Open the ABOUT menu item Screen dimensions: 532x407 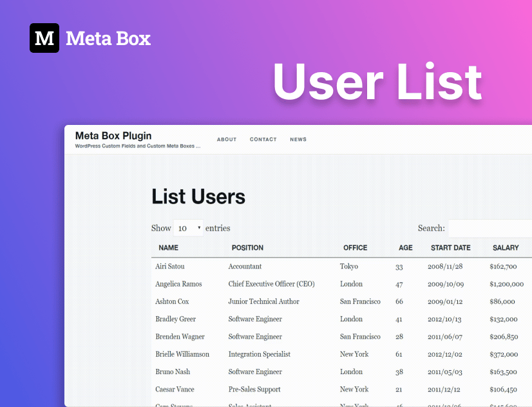[x=227, y=139]
